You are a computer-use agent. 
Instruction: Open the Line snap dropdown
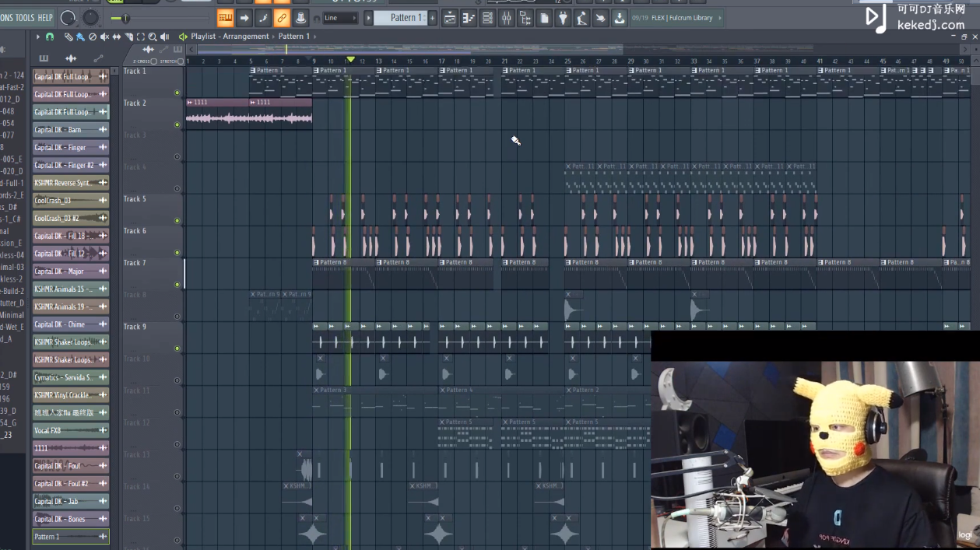[340, 18]
